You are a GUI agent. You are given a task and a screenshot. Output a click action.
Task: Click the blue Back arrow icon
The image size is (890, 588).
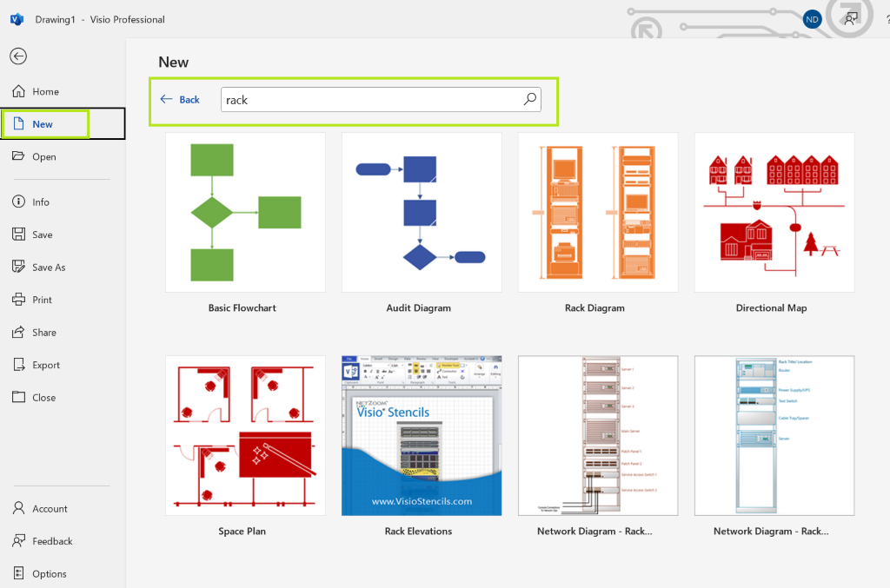pyautogui.click(x=166, y=99)
